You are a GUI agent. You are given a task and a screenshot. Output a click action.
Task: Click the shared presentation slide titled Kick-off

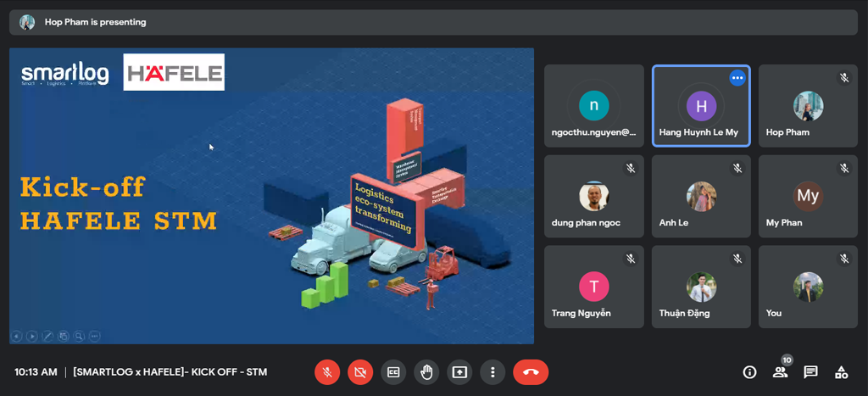point(271,195)
